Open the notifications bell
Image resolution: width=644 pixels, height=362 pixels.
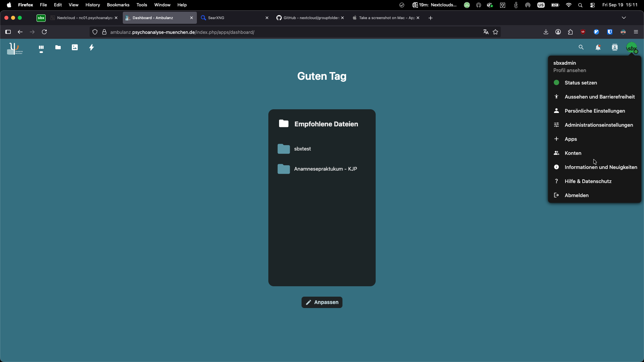pyautogui.click(x=598, y=48)
